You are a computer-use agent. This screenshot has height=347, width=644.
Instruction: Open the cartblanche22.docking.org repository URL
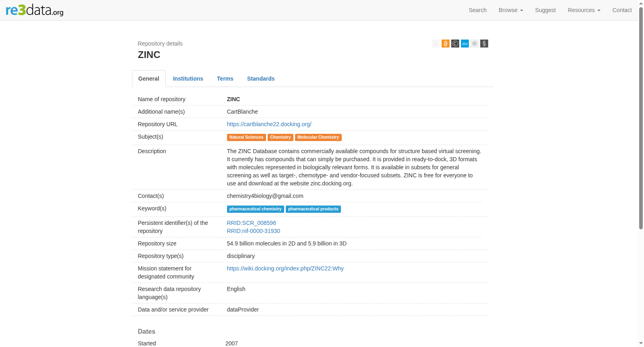click(269, 124)
